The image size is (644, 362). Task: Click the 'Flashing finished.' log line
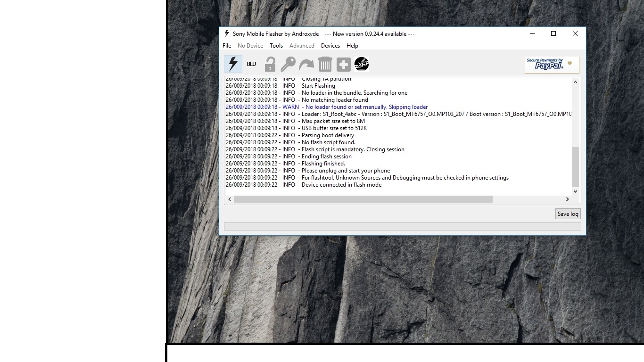pos(285,164)
